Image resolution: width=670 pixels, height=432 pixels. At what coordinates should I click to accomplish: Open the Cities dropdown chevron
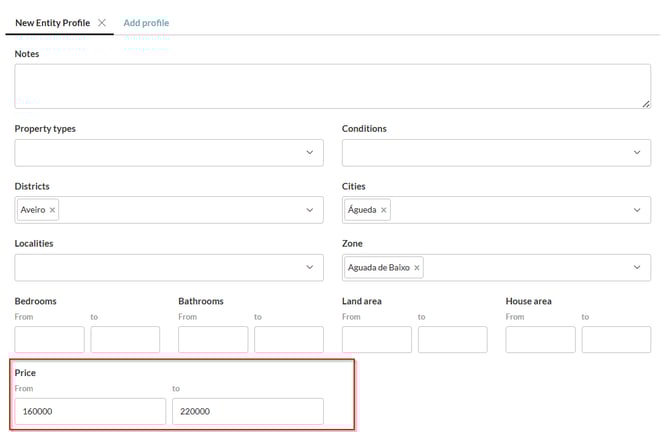tap(636, 210)
